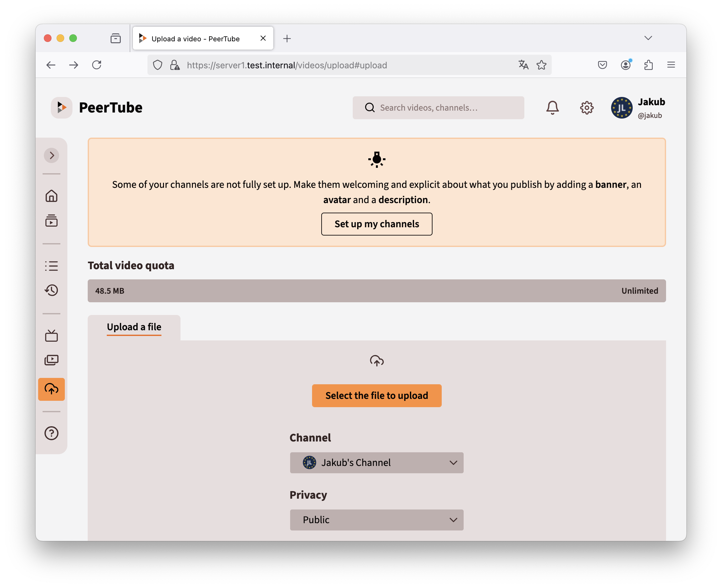Open the notifications bell
The height and width of the screenshot is (588, 722).
552,108
